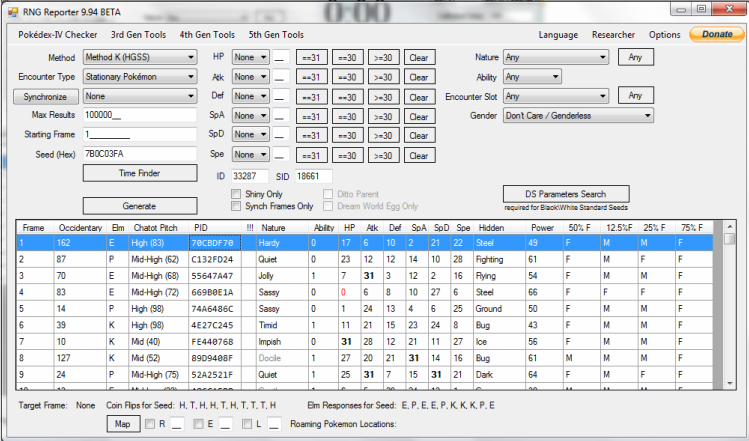Image resolution: width=749 pixels, height=441 pixels.
Task: Click the Generate button
Action: point(140,206)
